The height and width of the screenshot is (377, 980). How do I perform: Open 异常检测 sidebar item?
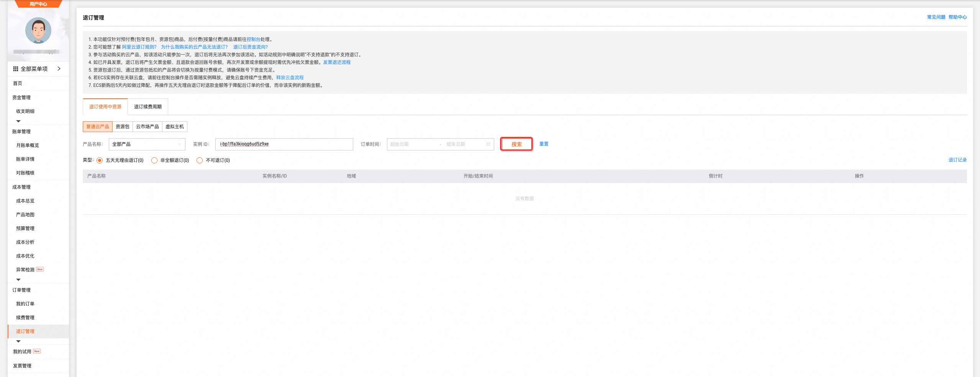[25, 270]
